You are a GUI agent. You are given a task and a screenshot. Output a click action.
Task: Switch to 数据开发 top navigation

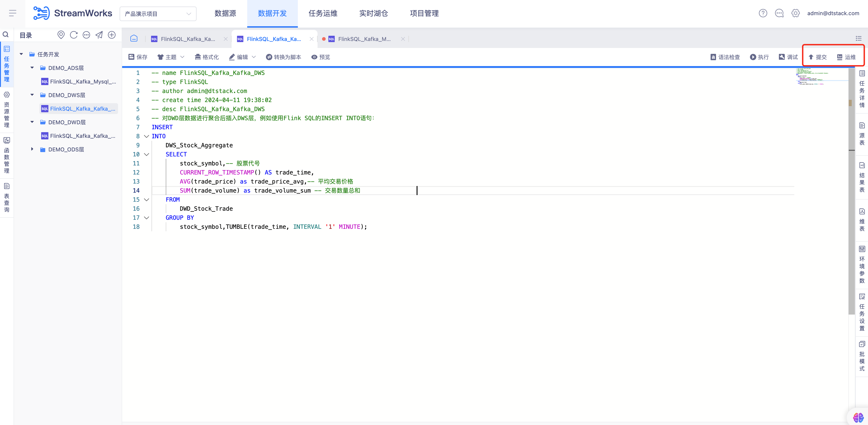pos(272,14)
